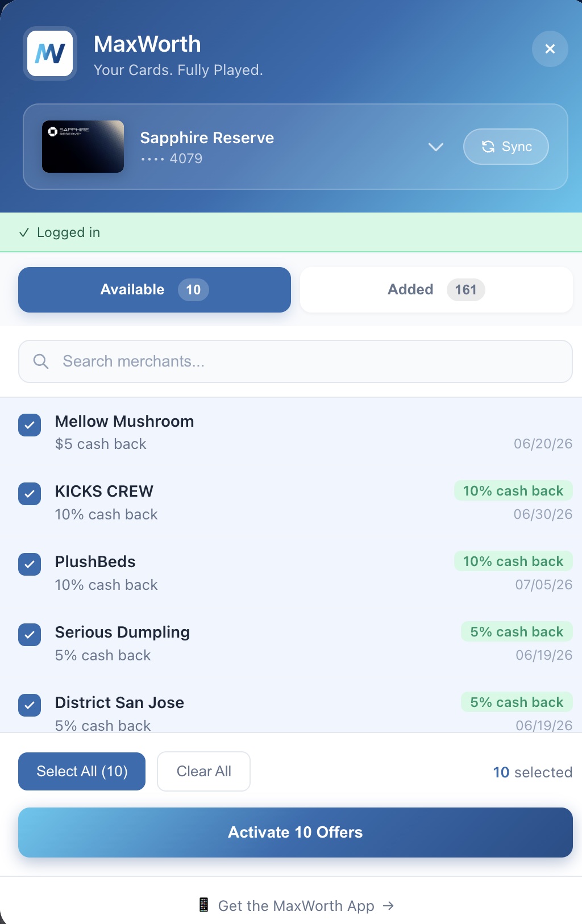Sync offers with the Sync button
The width and height of the screenshot is (582, 924).
tap(506, 147)
